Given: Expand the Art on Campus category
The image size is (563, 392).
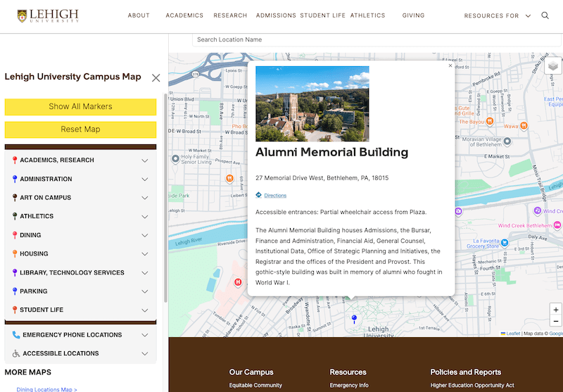Looking at the screenshot, I should coord(145,198).
